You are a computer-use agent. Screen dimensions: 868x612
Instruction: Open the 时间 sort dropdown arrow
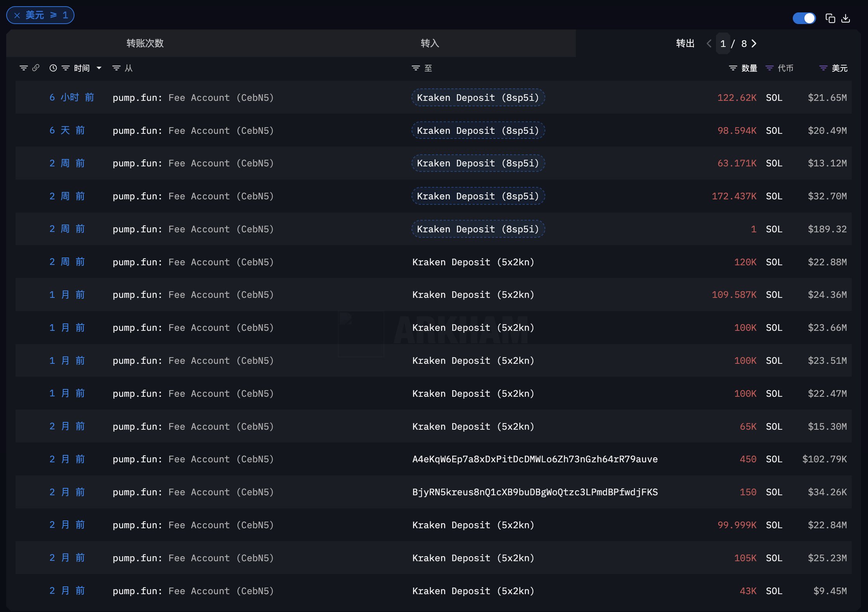click(99, 68)
